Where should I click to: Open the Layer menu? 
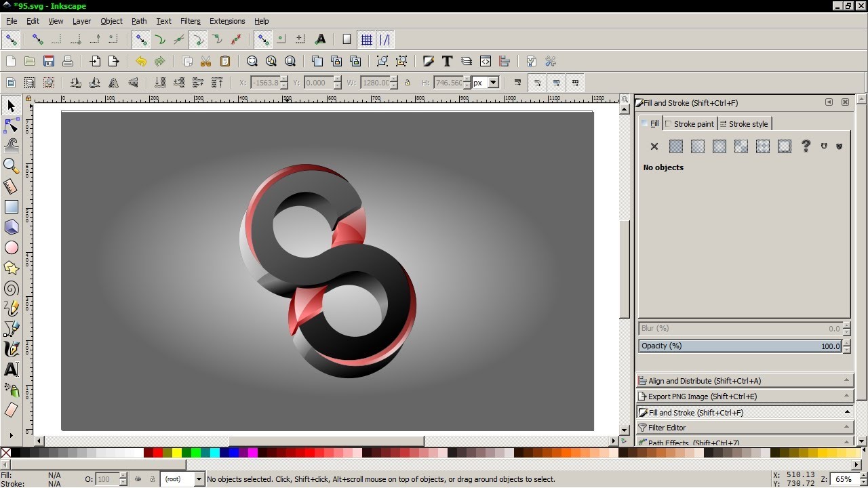(x=81, y=21)
